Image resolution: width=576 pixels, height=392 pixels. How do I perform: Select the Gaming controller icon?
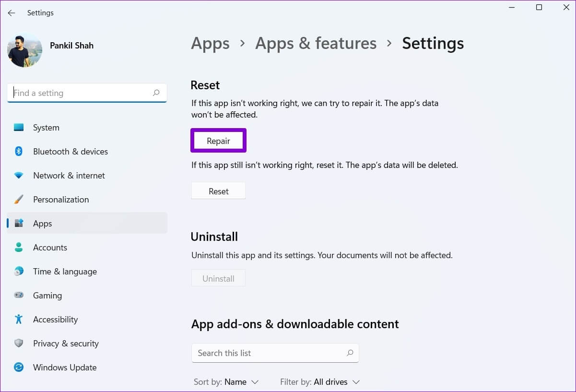(x=19, y=296)
